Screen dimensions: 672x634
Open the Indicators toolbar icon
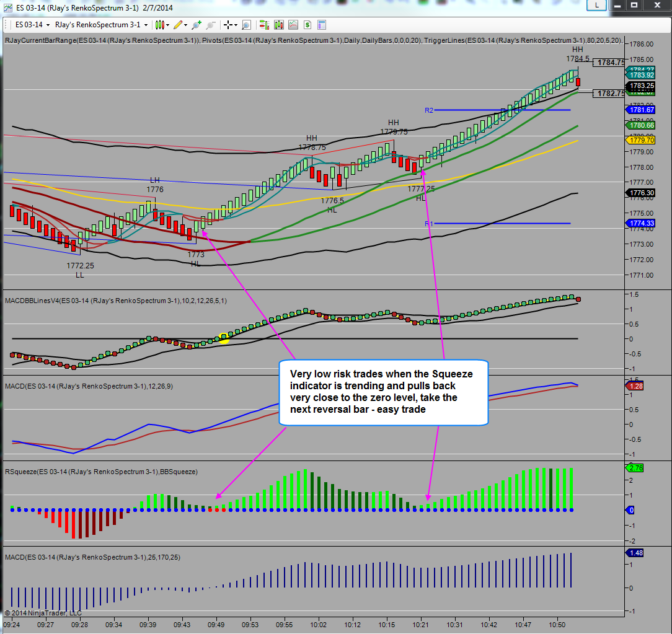coord(278,25)
